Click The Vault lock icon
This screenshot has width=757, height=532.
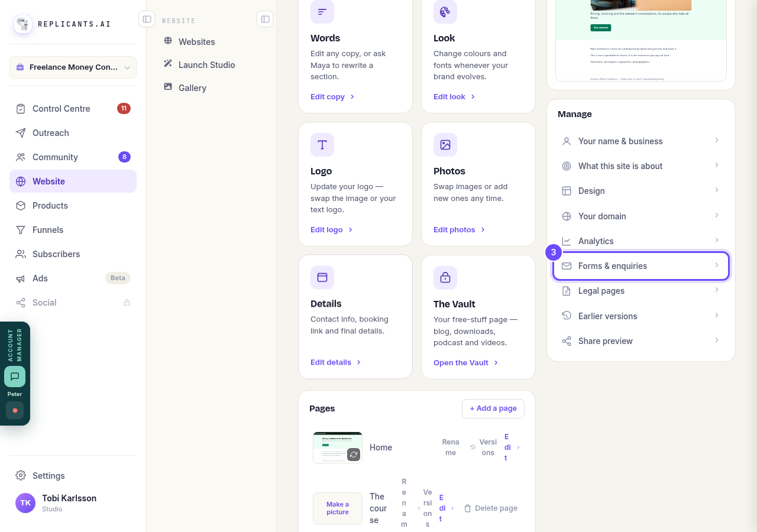pyautogui.click(x=445, y=277)
